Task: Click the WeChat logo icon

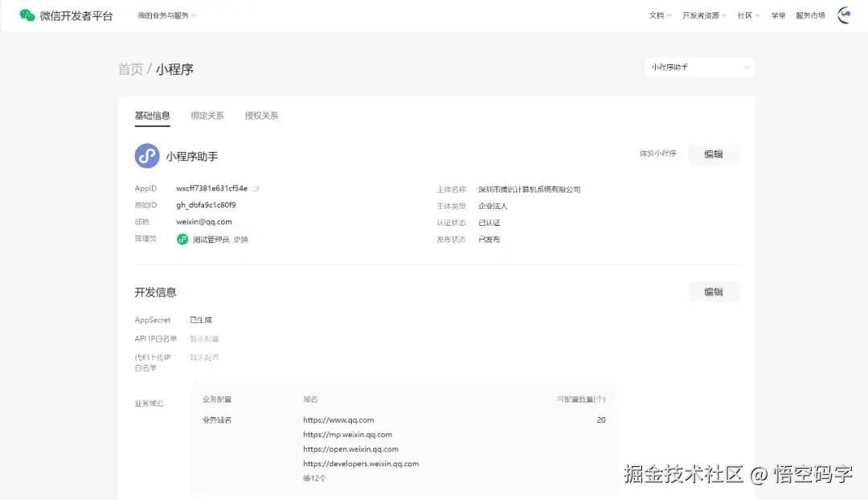Action: [27, 15]
